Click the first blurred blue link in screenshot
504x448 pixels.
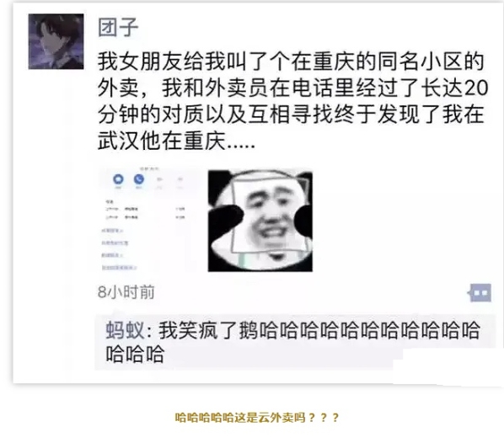(x=112, y=231)
